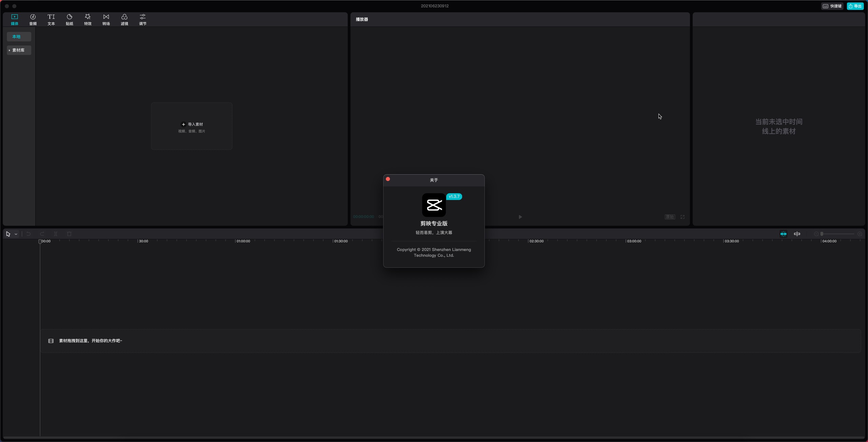This screenshot has width=868, height=442.
Task: Open the pointer tool mode dropdown arrow
Action: coord(16,234)
